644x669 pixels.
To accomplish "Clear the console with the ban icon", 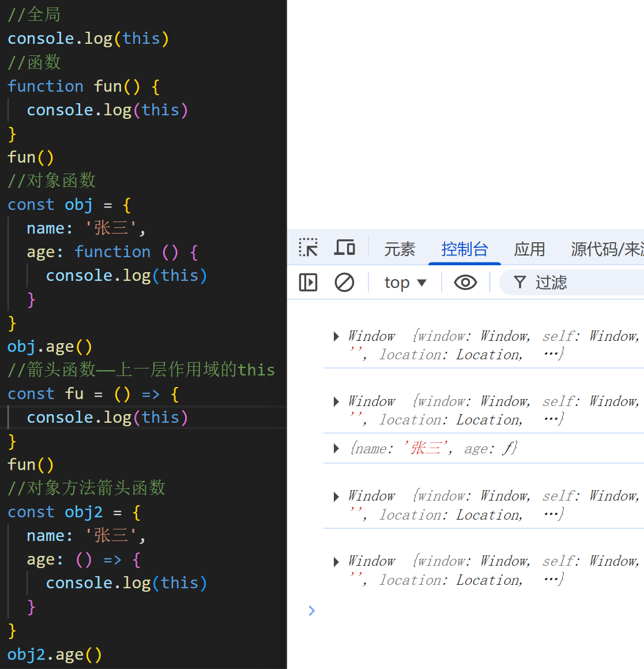I will click(344, 283).
